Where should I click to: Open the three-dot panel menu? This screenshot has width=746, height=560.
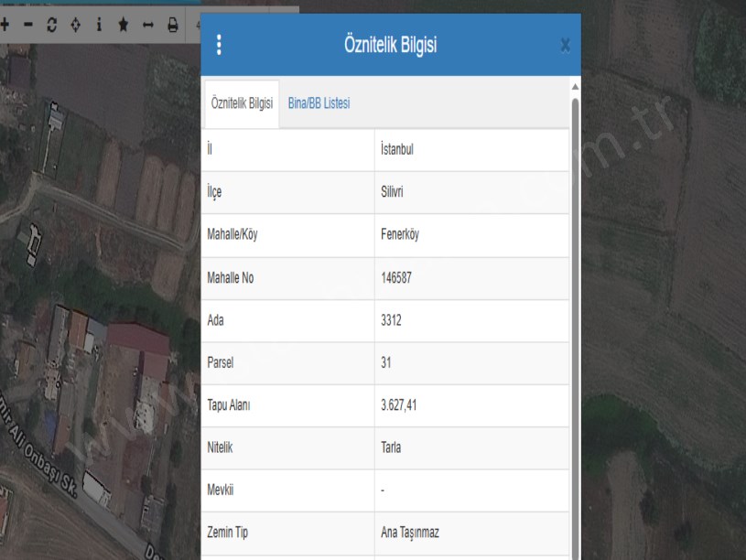point(219,45)
